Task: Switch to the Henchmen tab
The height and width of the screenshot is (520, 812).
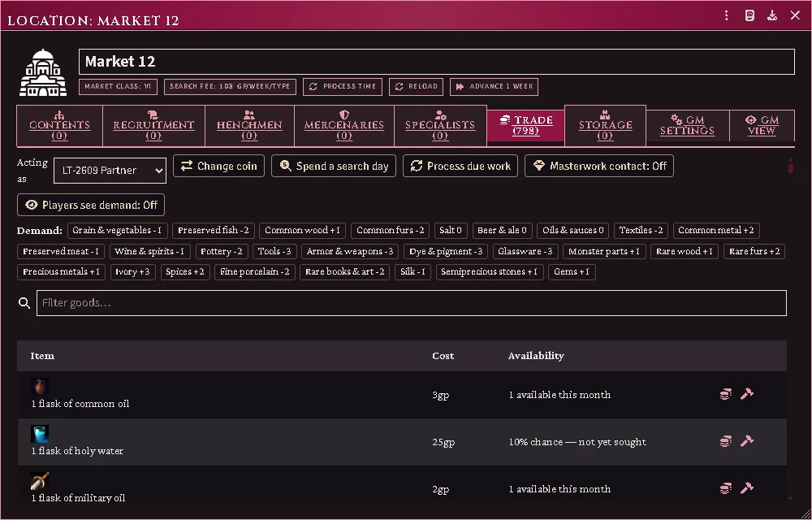Action: pyautogui.click(x=249, y=126)
